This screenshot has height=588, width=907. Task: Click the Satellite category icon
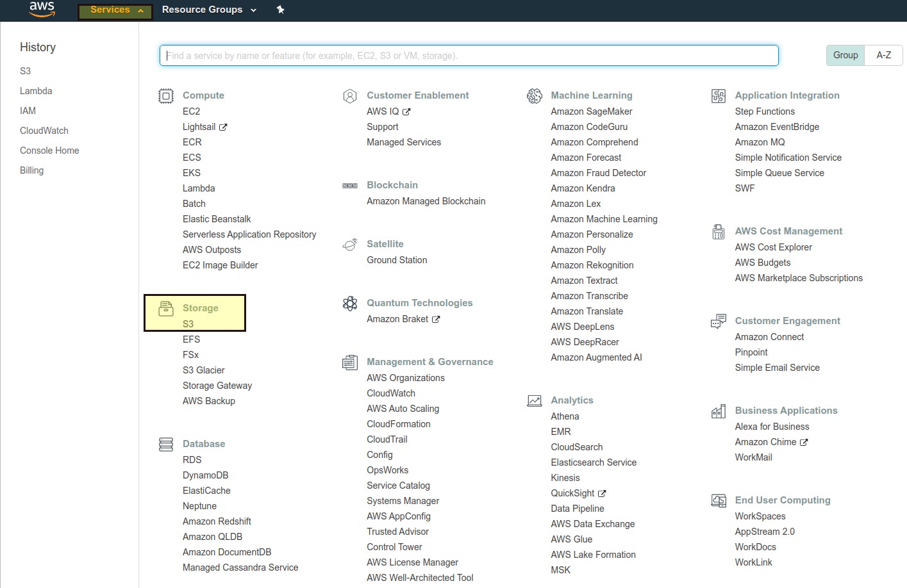click(x=350, y=245)
